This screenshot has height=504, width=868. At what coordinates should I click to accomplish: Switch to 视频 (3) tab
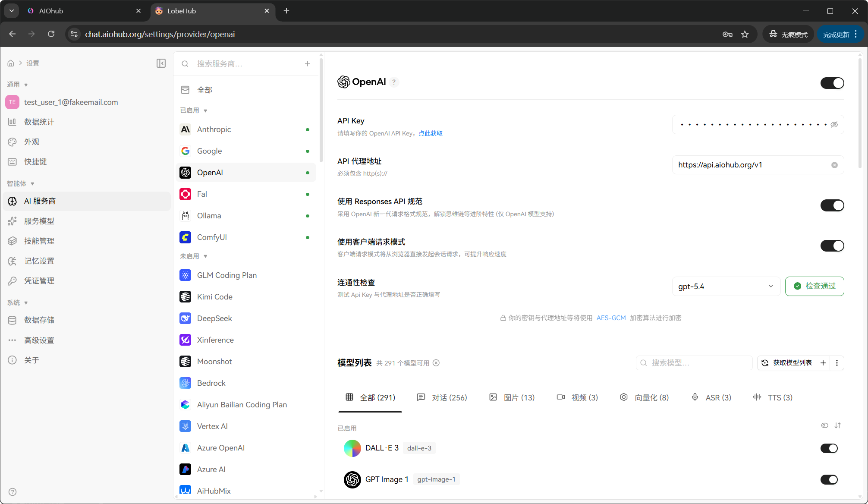click(x=577, y=398)
